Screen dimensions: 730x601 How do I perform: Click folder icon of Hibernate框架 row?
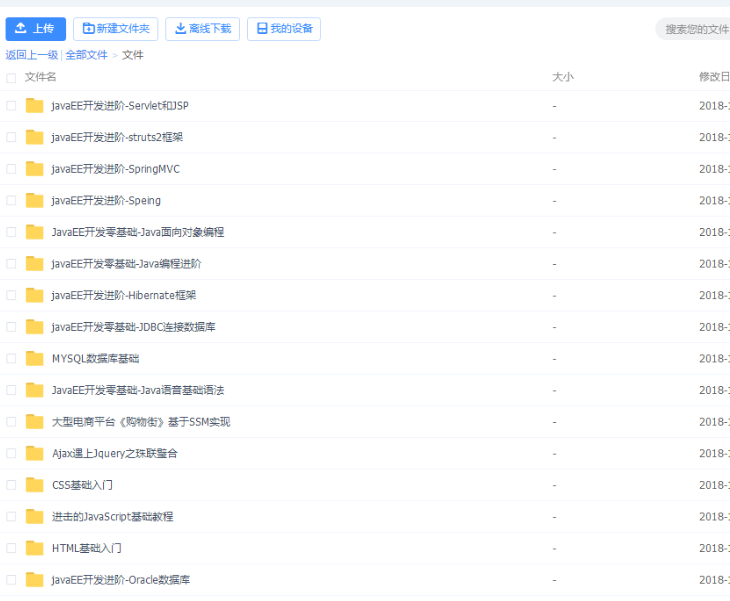pos(34,296)
